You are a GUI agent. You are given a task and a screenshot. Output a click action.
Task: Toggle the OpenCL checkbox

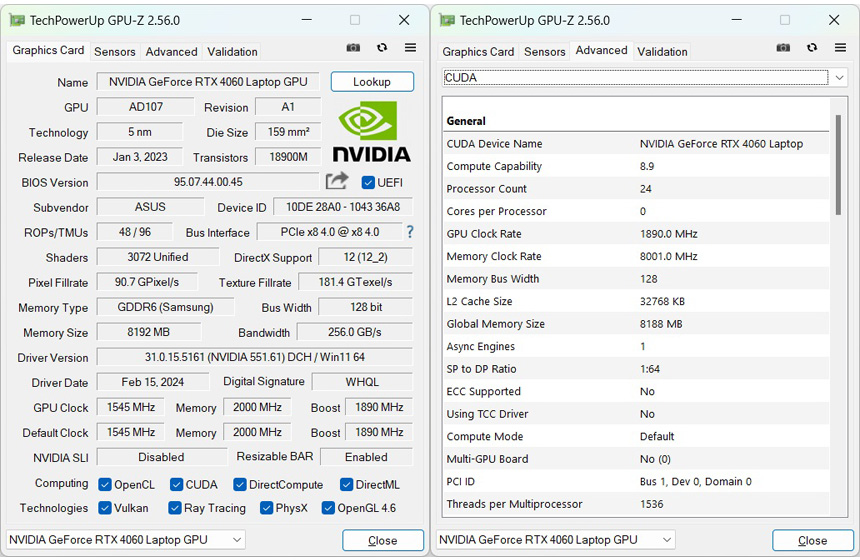105,484
